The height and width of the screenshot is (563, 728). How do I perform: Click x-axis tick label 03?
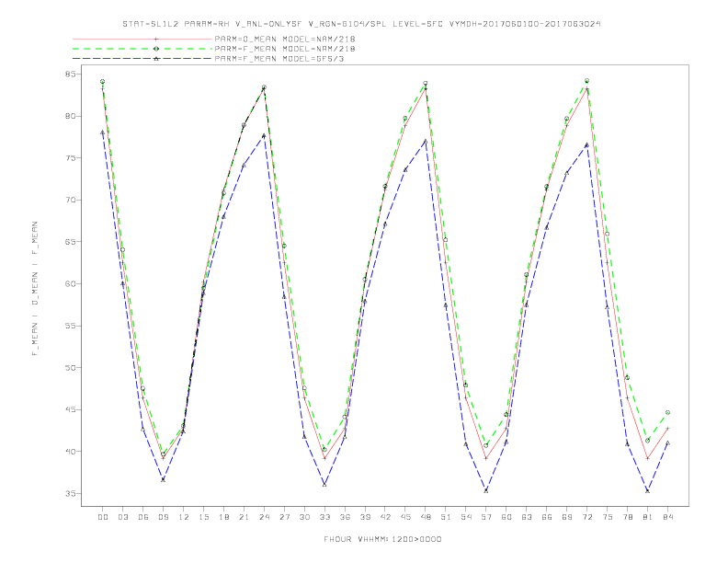click(123, 517)
